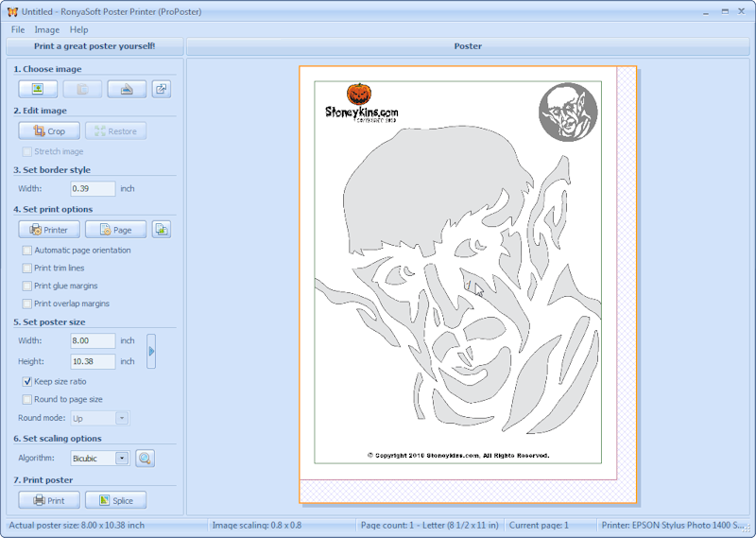Screen dimensions: 756x538
Task: Click the Crop button
Action: click(49, 131)
